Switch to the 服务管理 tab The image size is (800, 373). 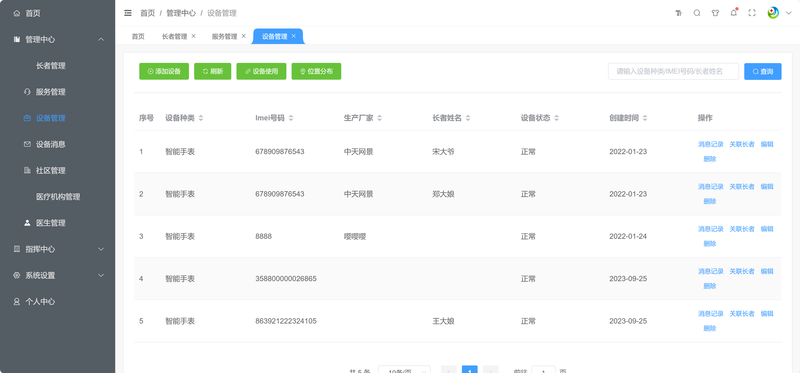pos(224,37)
